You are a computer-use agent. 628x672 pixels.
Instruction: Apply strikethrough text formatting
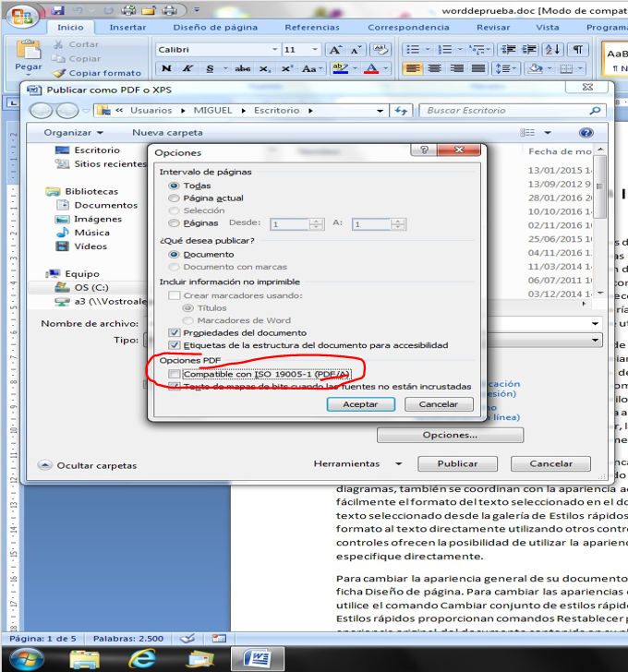242,68
